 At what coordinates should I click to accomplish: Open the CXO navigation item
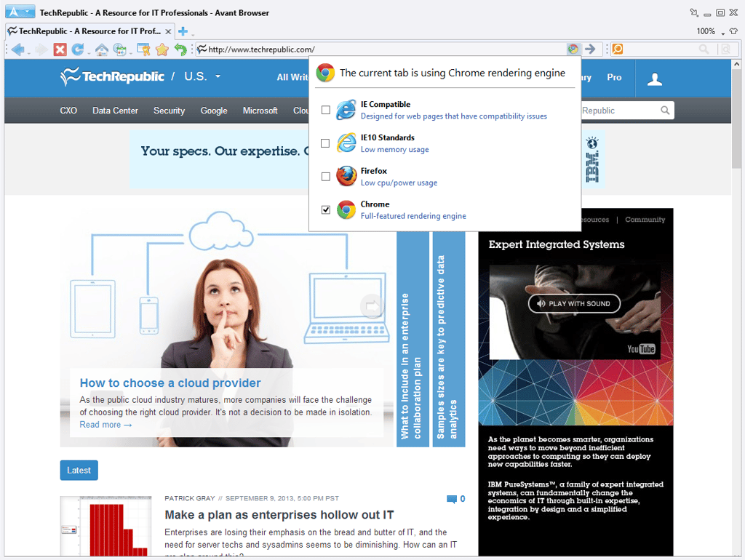pos(68,111)
